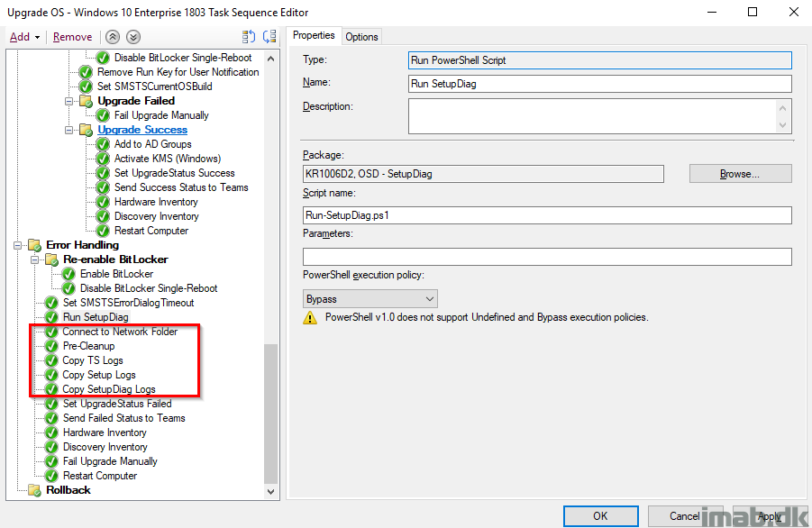Click the OK button
The width and height of the screenshot is (812, 528).
(600, 516)
